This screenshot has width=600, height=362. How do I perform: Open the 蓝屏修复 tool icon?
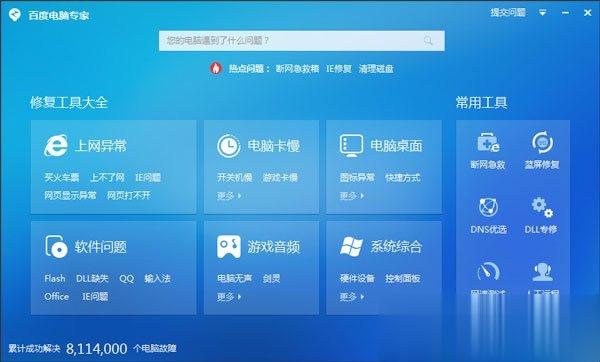(542, 142)
